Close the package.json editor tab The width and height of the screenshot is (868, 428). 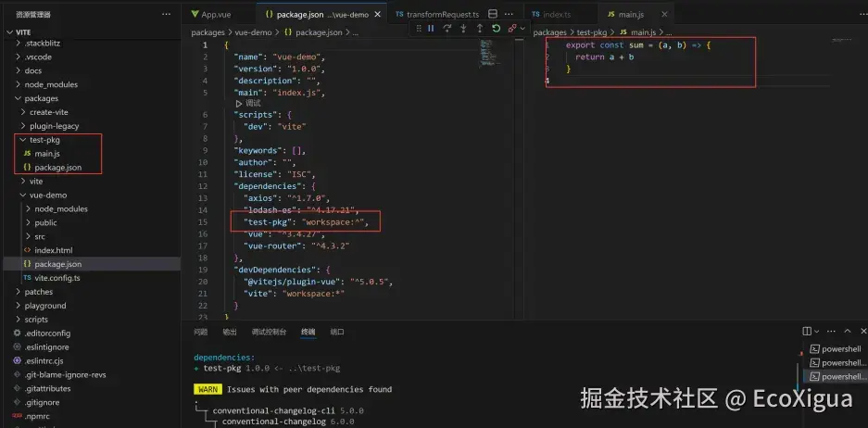point(378,15)
